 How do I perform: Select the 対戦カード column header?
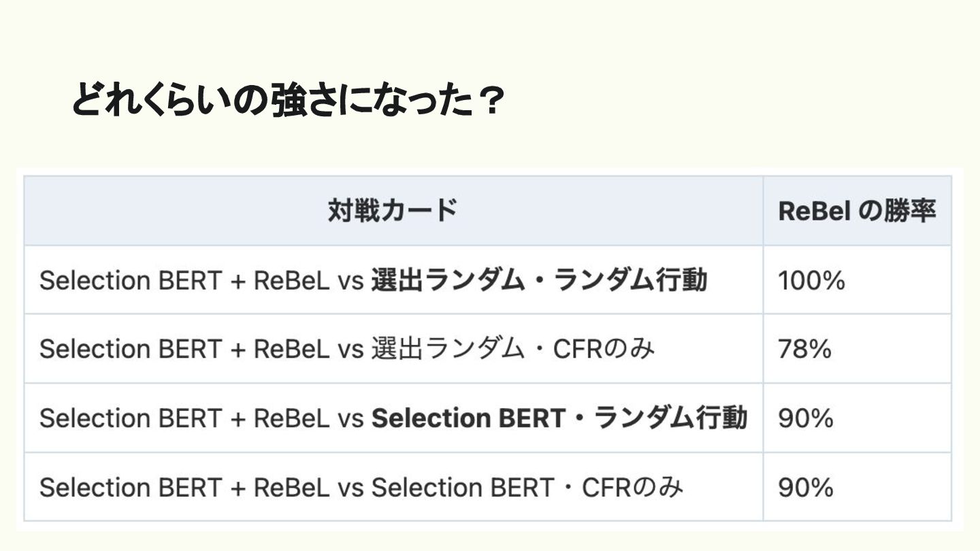click(392, 211)
